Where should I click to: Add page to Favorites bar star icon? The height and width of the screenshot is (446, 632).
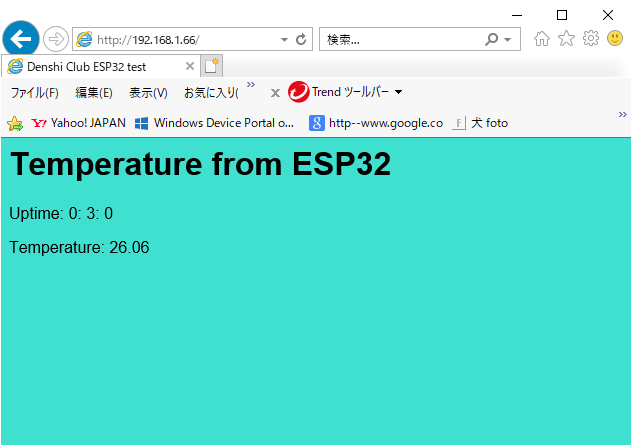(x=15, y=123)
